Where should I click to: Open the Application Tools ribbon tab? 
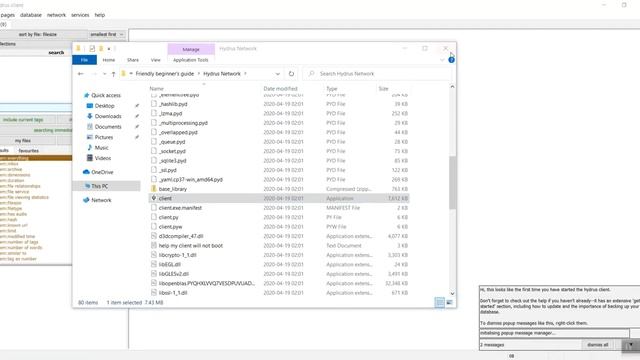pyautogui.click(x=191, y=60)
